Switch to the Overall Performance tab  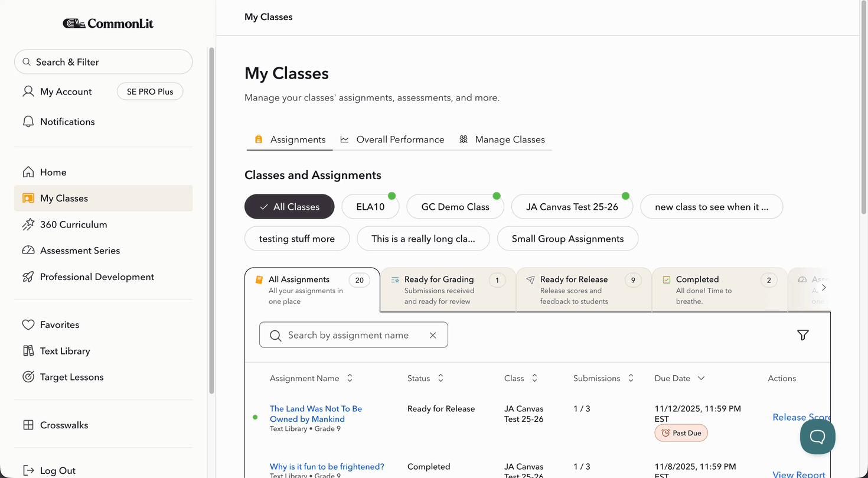392,139
